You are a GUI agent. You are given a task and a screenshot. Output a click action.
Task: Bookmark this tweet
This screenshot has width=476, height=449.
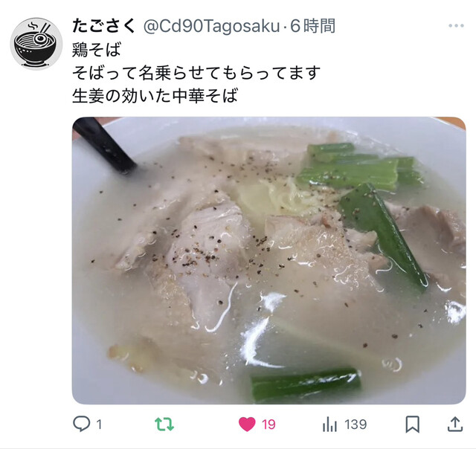(413, 424)
